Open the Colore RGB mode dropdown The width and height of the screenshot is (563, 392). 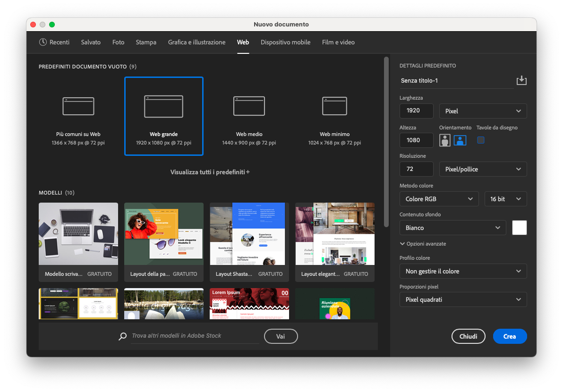(x=439, y=199)
